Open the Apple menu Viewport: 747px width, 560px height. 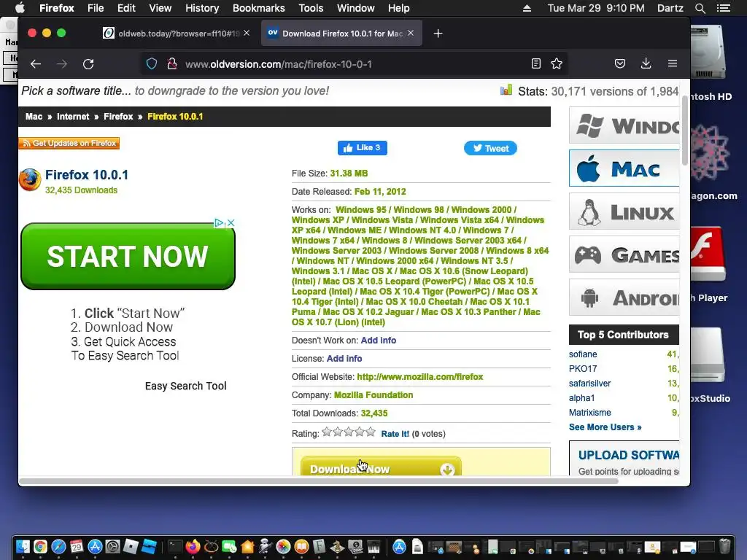click(20, 7)
